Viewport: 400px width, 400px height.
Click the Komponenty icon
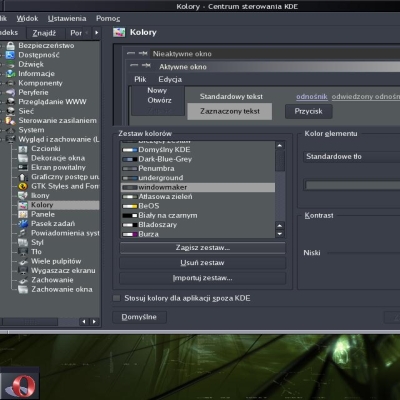[11, 83]
